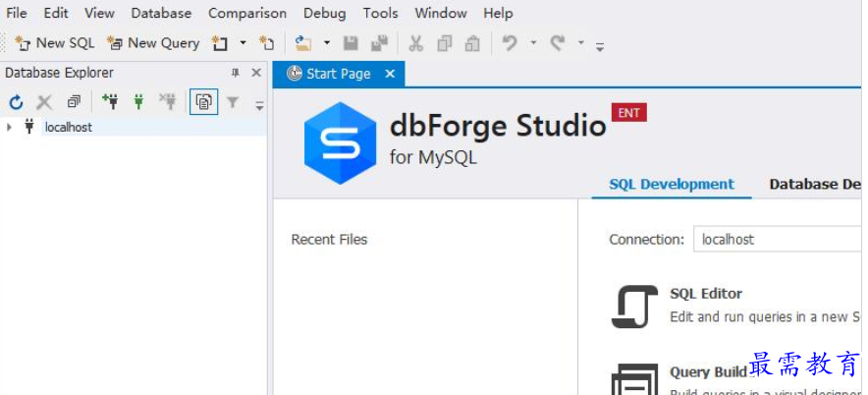The height and width of the screenshot is (395, 868).
Task: Click the red ENT edition badge
Action: (x=628, y=113)
